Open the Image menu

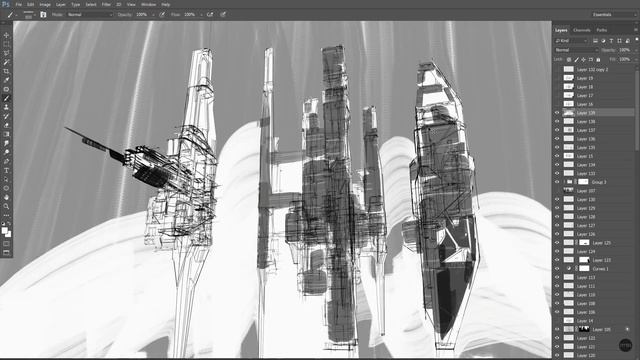45,4
